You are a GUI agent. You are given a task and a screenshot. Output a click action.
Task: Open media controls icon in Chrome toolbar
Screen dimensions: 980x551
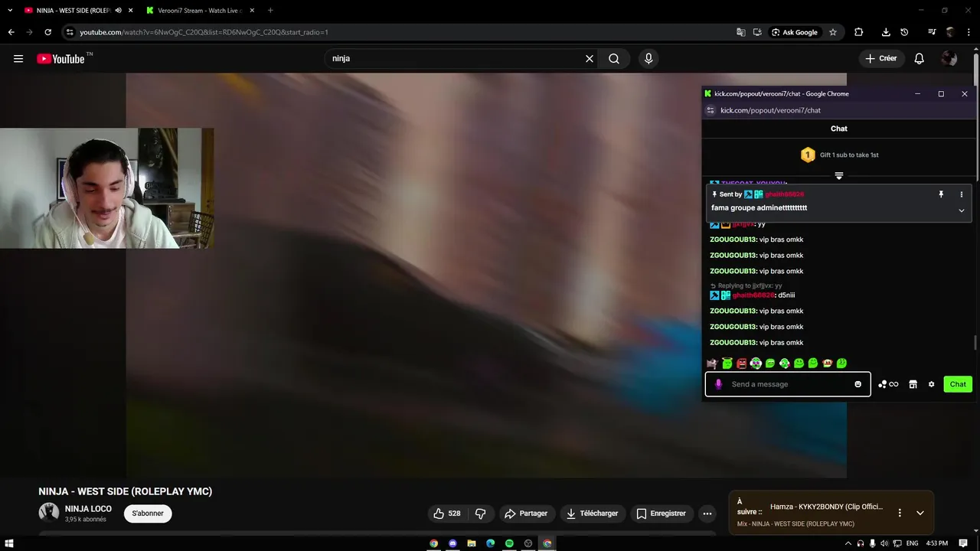coord(932,32)
